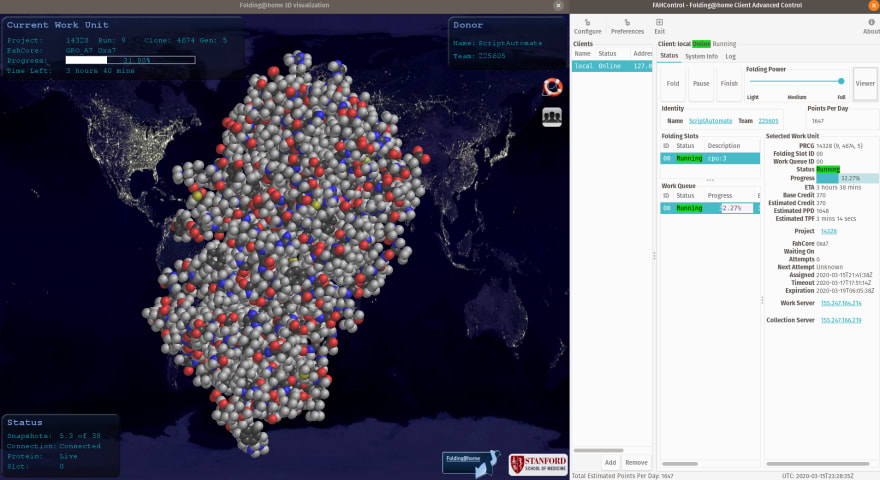Click the Add client button
This screenshot has width=880, height=480.
tap(610, 463)
